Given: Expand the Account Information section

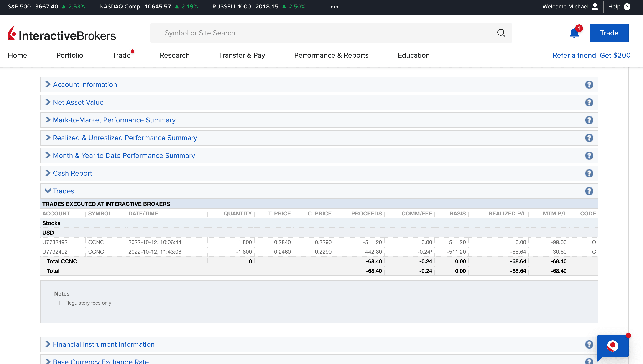Looking at the screenshot, I should click(x=84, y=84).
